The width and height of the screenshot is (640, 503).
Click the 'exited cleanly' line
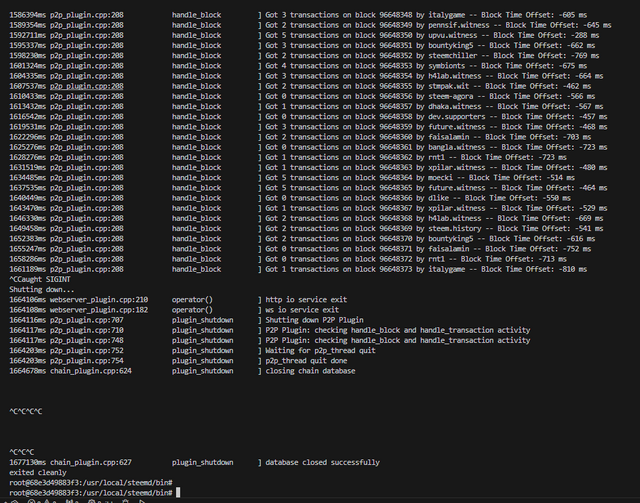[38, 473]
